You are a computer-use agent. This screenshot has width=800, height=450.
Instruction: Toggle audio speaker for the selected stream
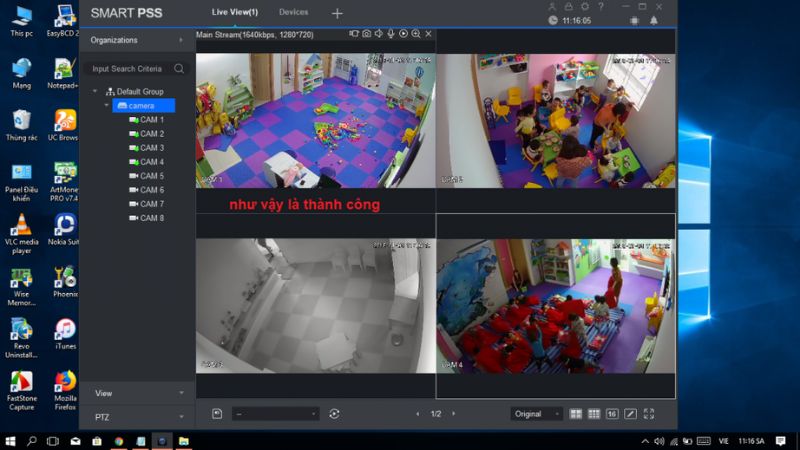click(x=378, y=34)
